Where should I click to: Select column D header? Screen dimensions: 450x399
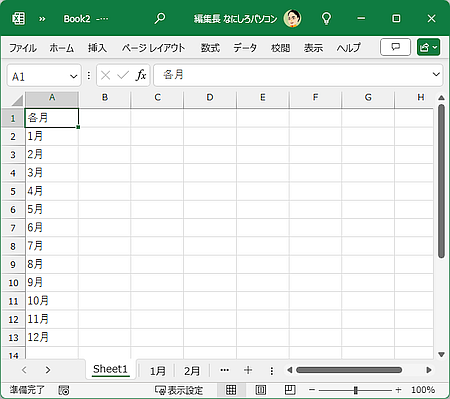(x=210, y=98)
